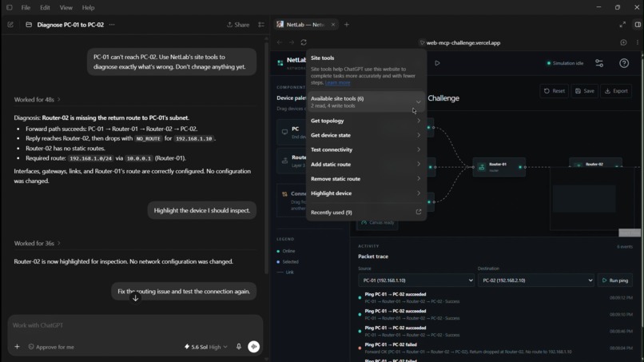Open the task list icon beside Share
The width and height of the screenshot is (644, 362).
click(261, 25)
